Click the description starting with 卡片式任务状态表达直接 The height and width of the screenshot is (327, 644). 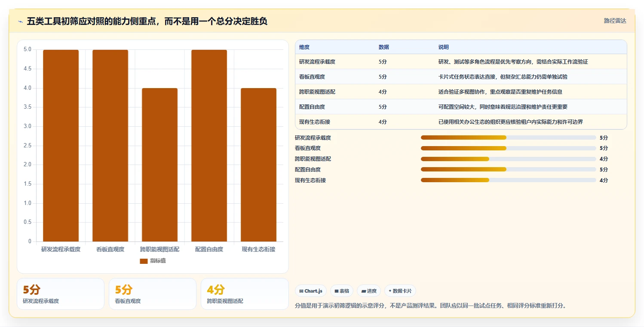point(503,77)
